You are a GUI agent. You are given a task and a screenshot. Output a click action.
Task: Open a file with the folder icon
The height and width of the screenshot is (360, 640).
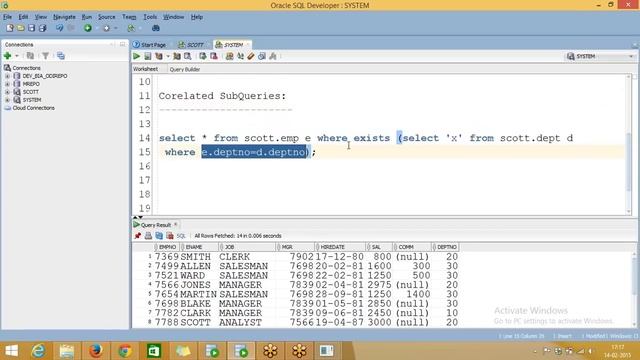tap(21, 28)
